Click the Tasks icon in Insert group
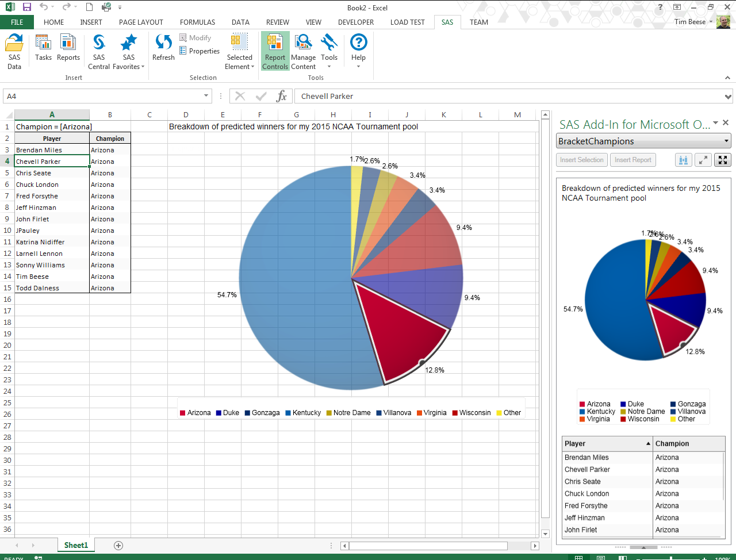Viewport: 736px width, 560px height. pos(43,43)
